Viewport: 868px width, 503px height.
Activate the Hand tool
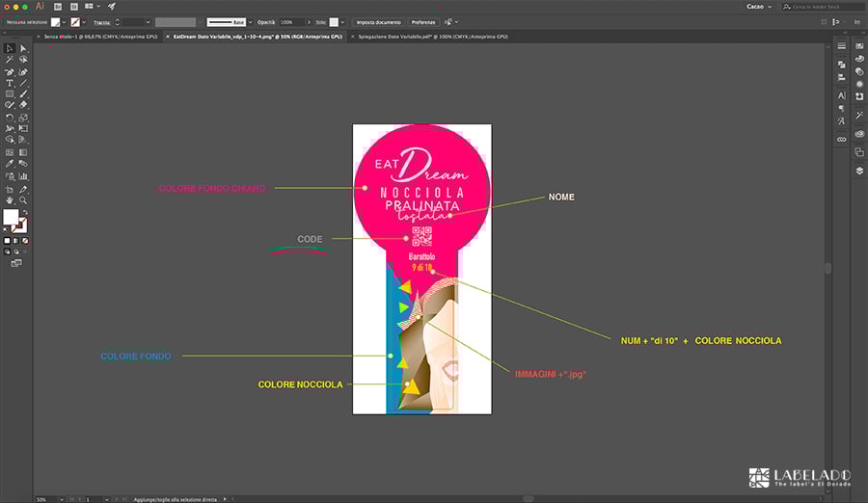[x=10, y=200]
